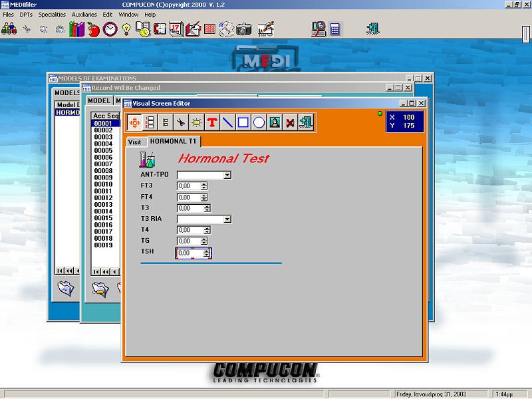Select record 00005 in Acc Seq list

pyautogui.click(x=104, y=150)
